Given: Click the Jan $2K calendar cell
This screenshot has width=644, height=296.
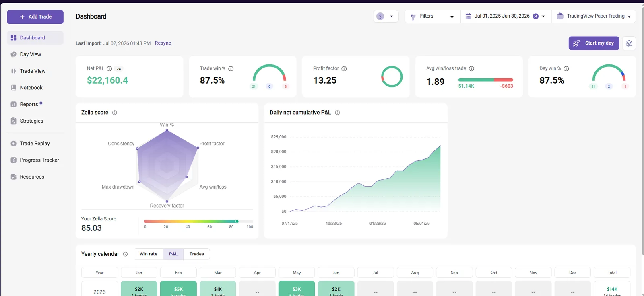Looking at the screenshot, I should (139, 289).
